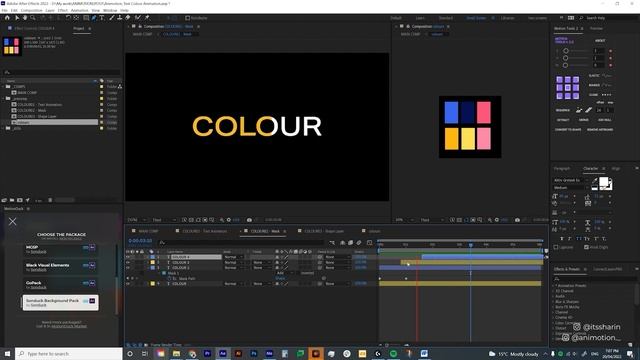Open the Composition menu
This screenshot has height=360, width=640.
coord(31,10)
